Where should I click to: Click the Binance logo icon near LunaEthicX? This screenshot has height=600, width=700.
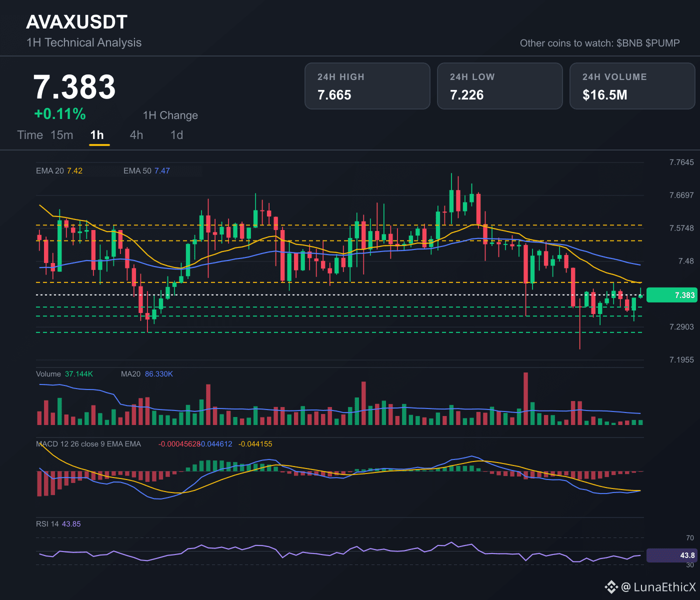coord(611,586)
